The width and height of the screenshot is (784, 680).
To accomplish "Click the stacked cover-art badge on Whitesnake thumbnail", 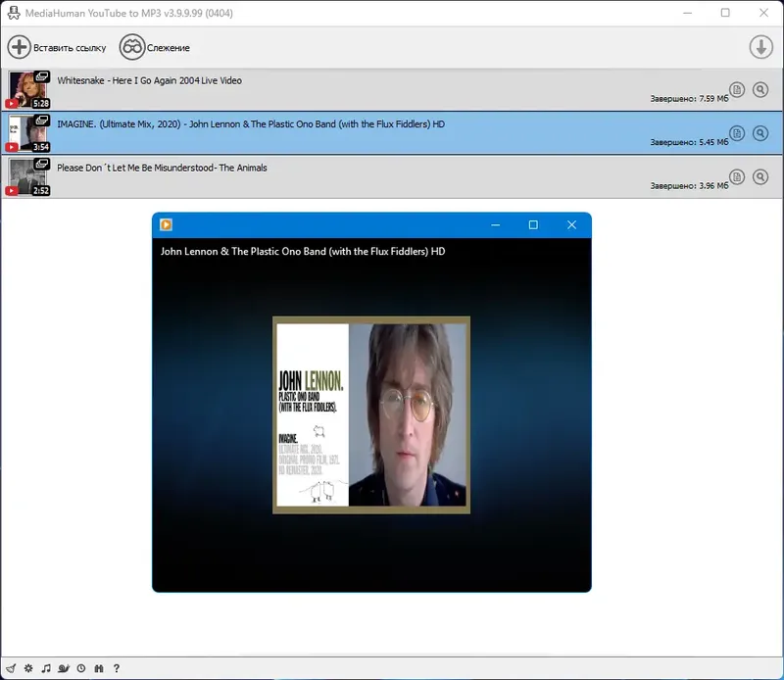I will 42,76.
